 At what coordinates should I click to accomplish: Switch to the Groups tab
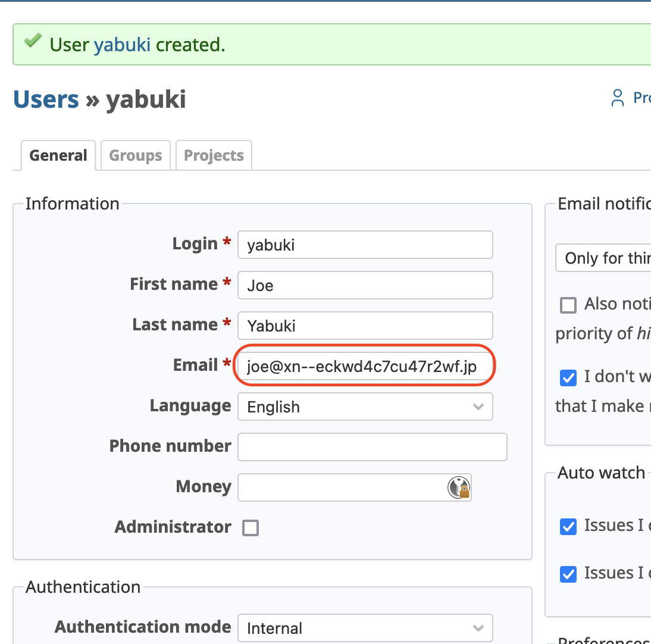136,155
